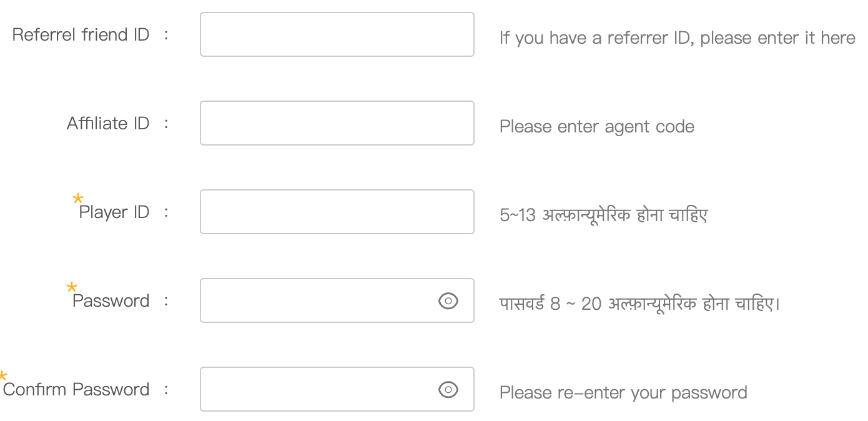Toggle visibility eye in Confirm Password field

[448, 390]
